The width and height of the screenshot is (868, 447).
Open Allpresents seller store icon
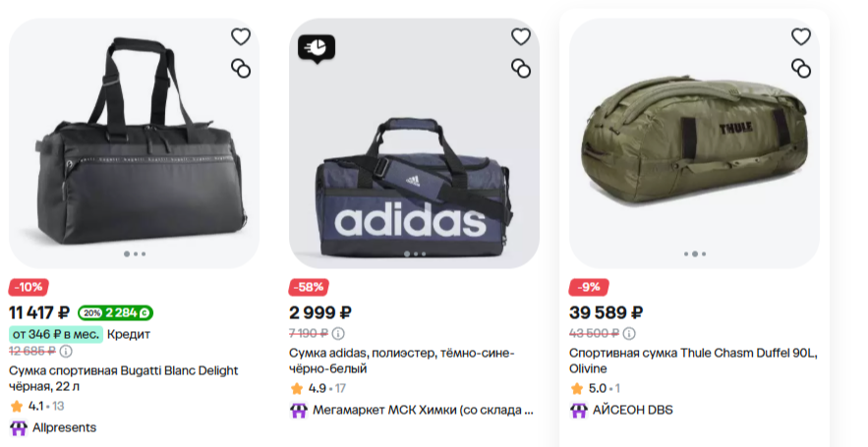[x=18, y=428]
